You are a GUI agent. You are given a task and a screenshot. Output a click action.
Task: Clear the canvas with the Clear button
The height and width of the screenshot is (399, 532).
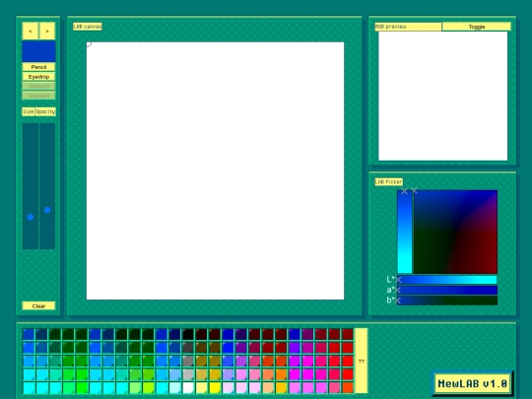click(x=38, y=305)
